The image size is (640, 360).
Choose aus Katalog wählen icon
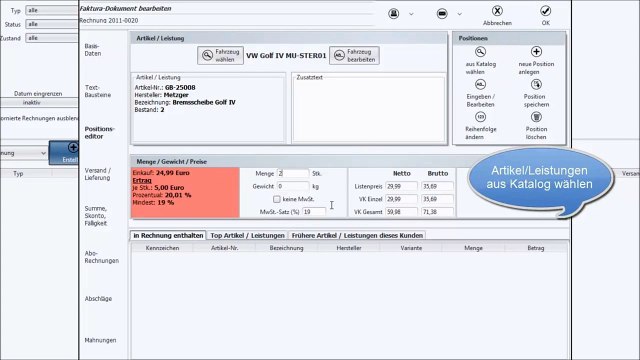pyautogui.click(x=480, y=52)
